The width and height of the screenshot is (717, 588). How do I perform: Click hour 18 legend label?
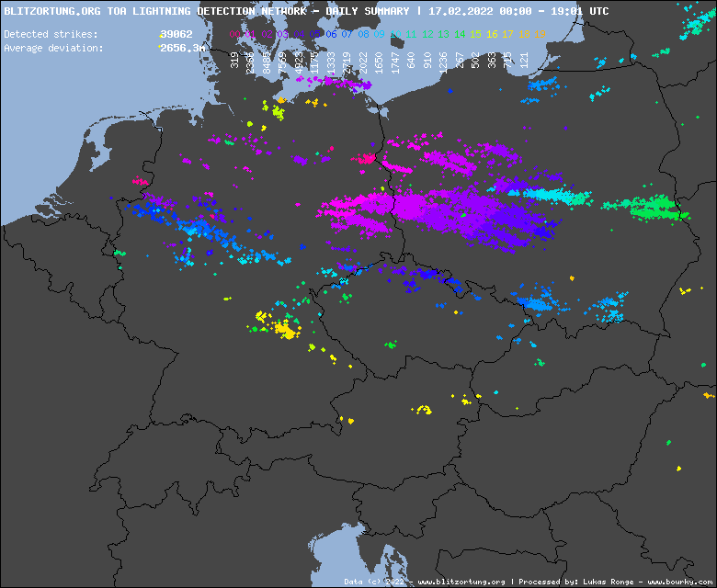524,34
